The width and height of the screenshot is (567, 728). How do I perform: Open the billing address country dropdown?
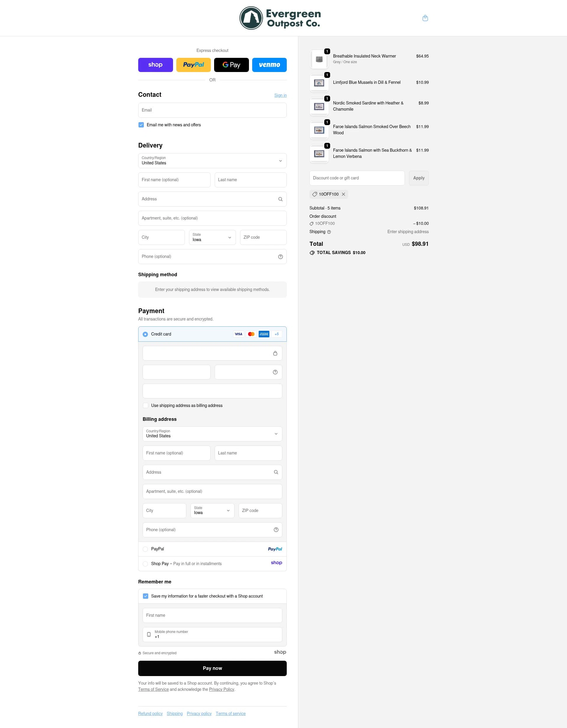coord(212,434)
